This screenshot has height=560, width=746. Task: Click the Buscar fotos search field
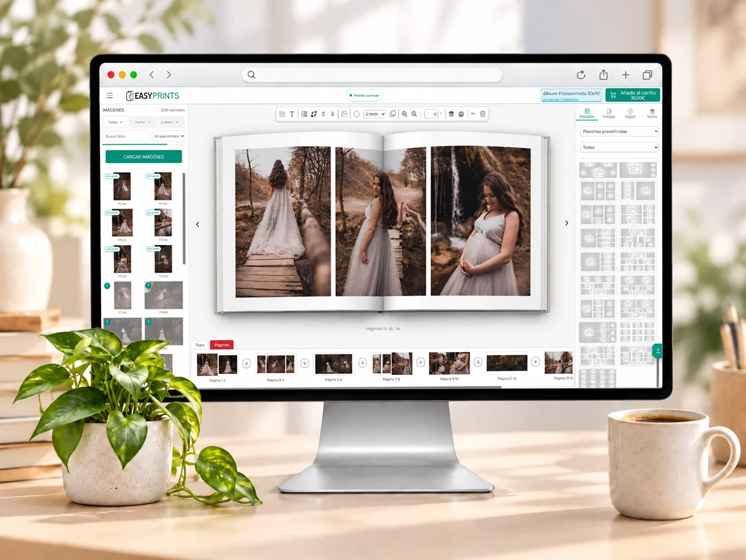[x=126, y=136]
